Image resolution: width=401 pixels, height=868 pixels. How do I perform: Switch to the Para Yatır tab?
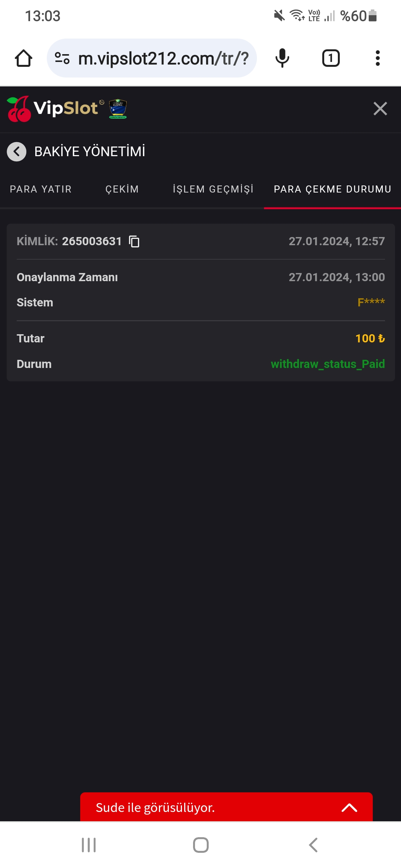click(41, 189)
